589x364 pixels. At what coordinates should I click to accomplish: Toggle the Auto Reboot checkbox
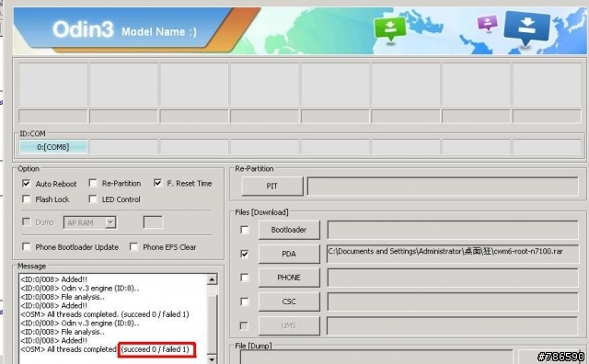27,184
